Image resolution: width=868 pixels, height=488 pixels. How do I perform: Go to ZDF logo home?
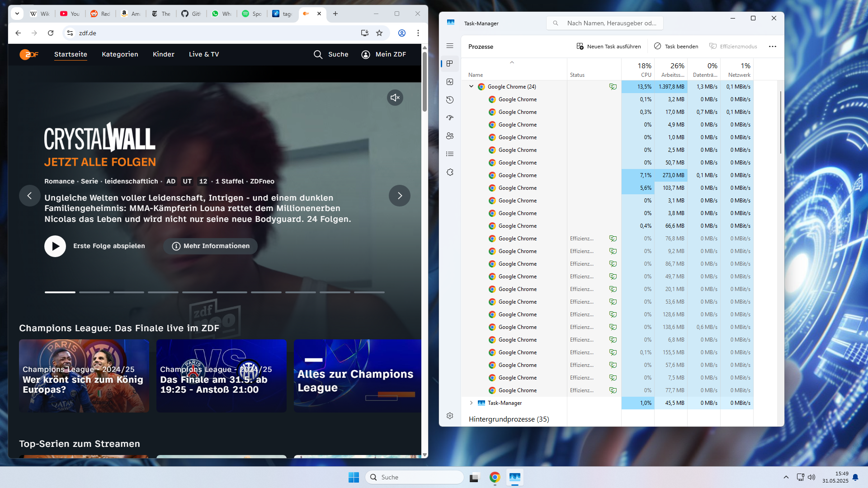click(x=29, y=54)
